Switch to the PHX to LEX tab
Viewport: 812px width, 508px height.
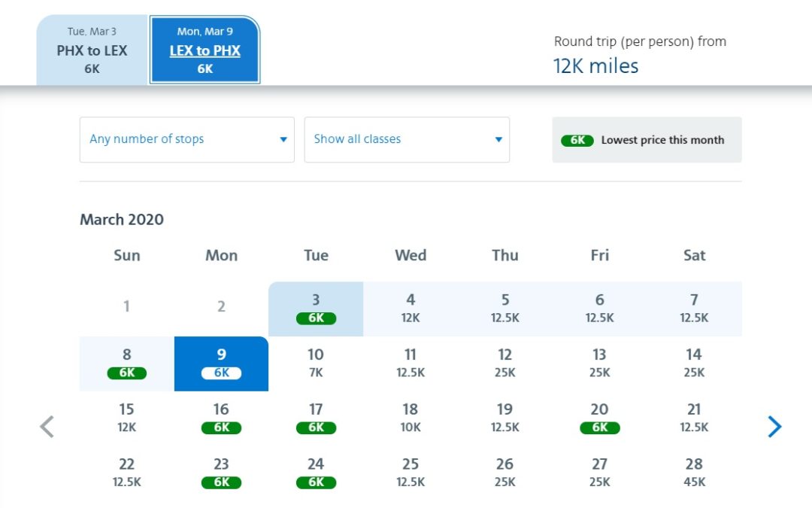92,50
